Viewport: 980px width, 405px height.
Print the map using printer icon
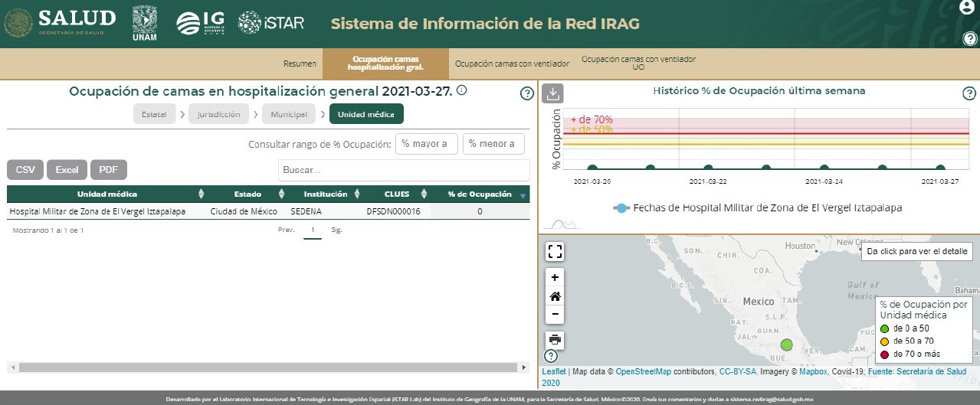tap(556, 339)
